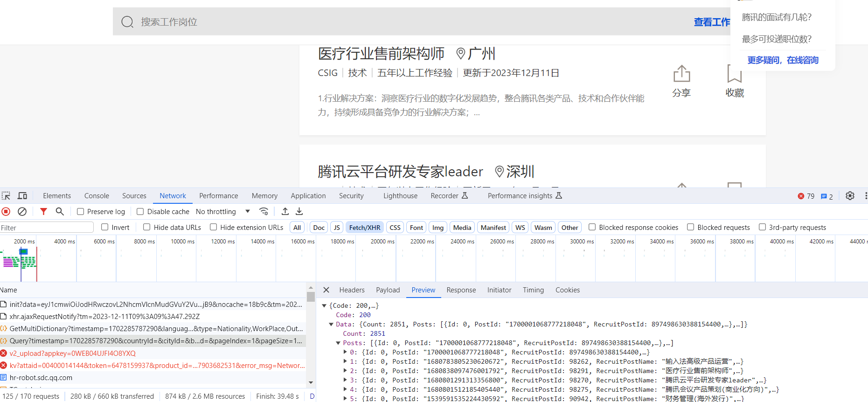Filter requests by the JS type
868x402 pixels.
click(x=337, y=228)
